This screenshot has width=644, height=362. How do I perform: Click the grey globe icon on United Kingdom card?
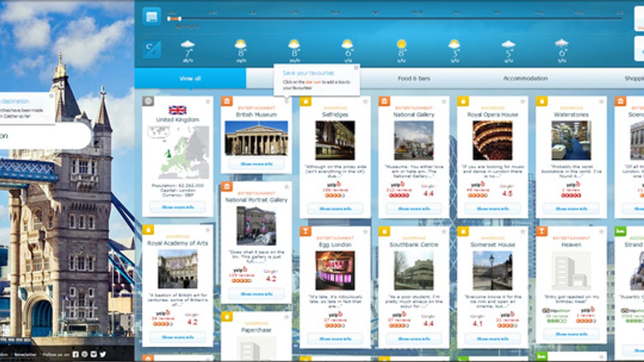(x=148, y=101)
